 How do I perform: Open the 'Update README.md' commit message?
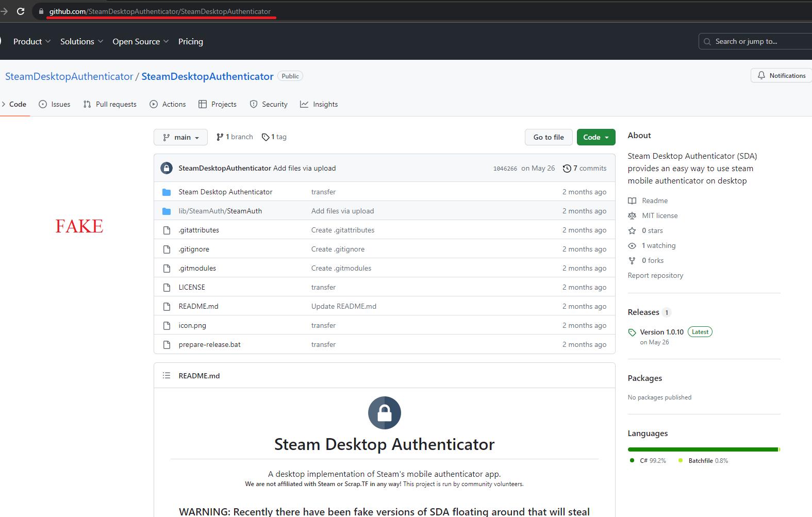click(344, 306)
